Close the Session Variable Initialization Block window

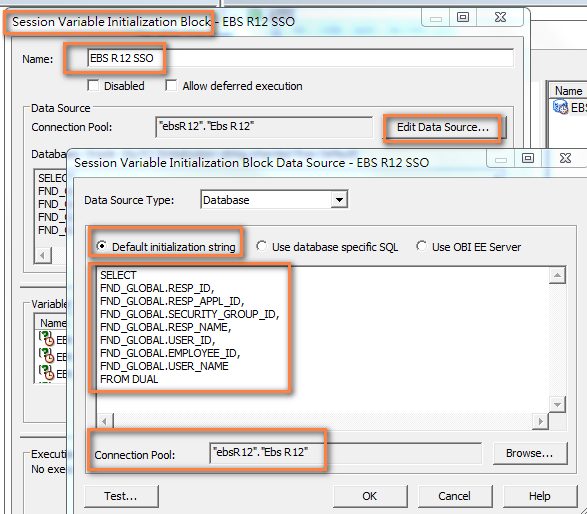[x=500, y=17]
